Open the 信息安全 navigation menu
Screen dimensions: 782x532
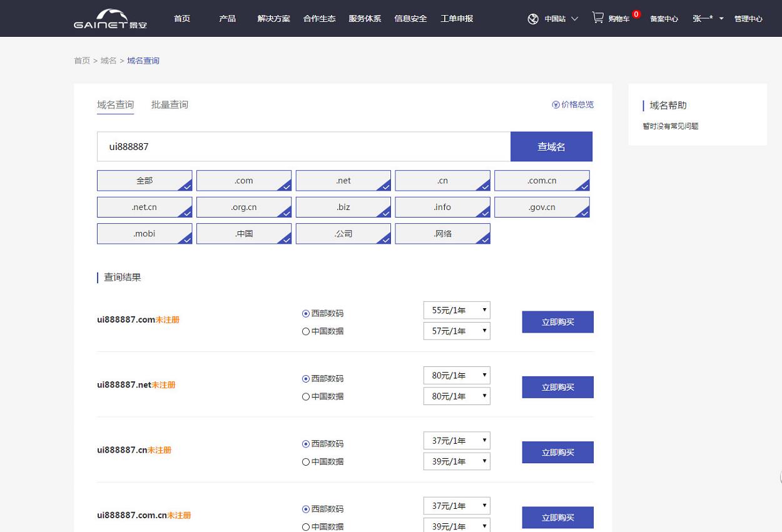click(x=410, y=19)
